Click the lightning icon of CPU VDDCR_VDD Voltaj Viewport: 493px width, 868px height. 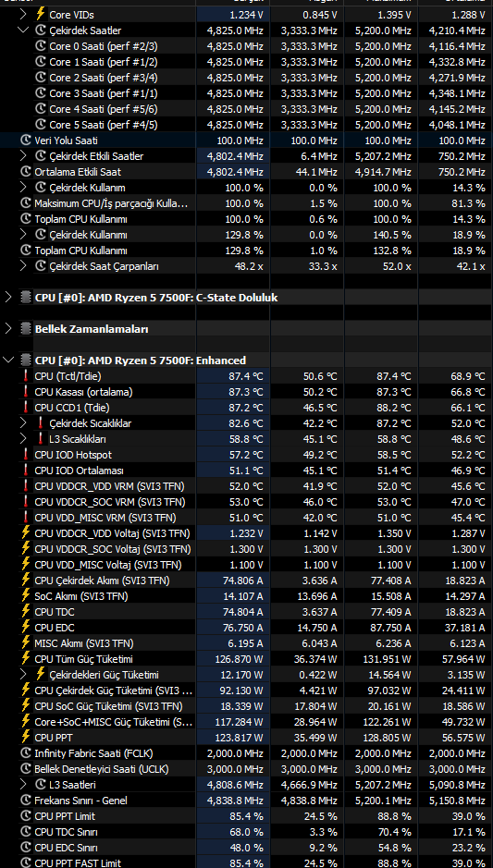coord(26,533)
